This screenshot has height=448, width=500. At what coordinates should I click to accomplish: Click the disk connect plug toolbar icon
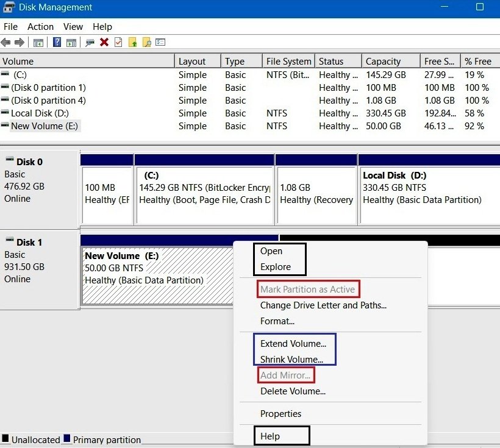coord(90,43)
